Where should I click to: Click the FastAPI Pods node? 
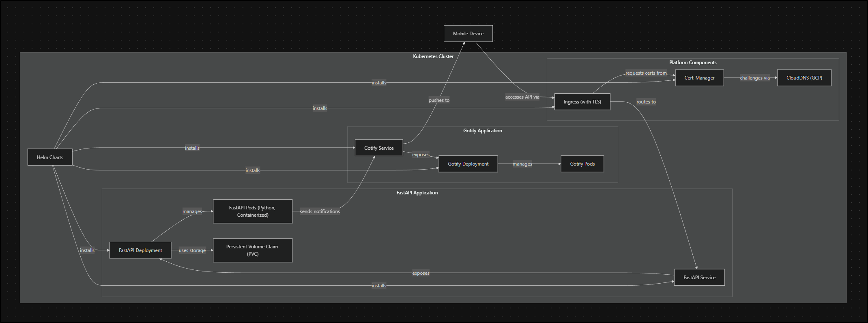tap(252, 211)
